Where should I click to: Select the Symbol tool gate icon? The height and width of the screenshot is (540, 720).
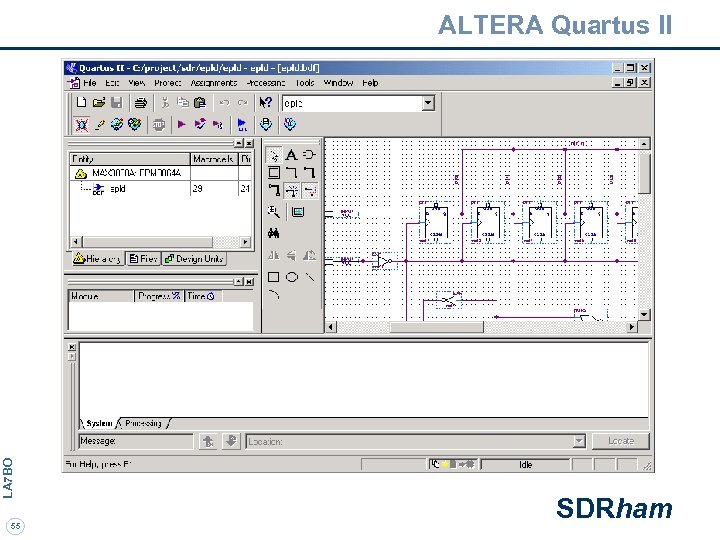coord(309,155)
